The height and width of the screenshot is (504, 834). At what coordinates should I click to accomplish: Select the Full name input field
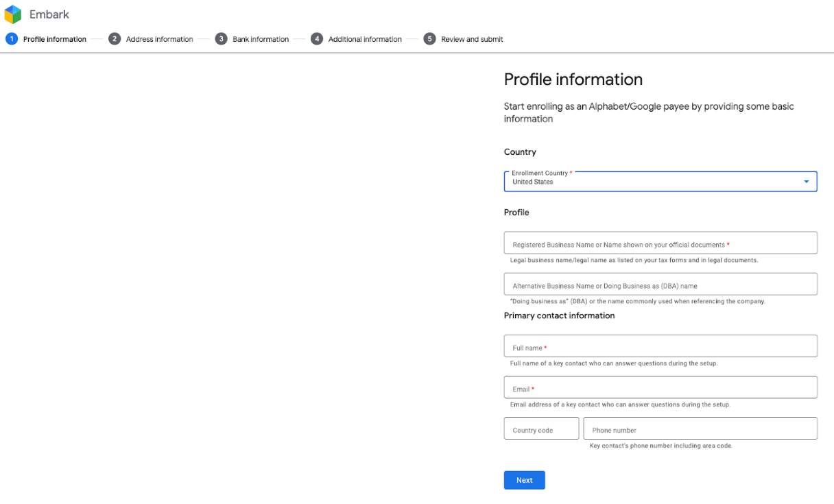[x=660, y=346]
